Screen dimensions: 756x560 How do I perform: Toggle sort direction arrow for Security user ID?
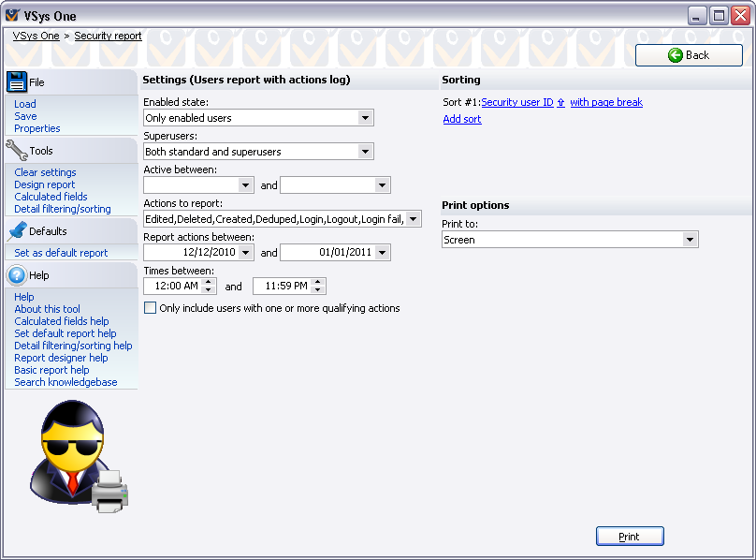pos(561,103)
